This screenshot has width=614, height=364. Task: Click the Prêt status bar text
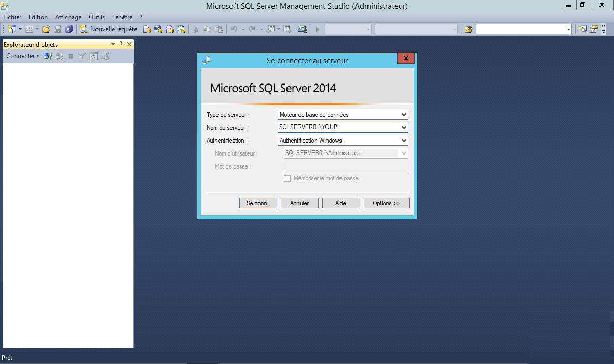(x=7, y=357)
